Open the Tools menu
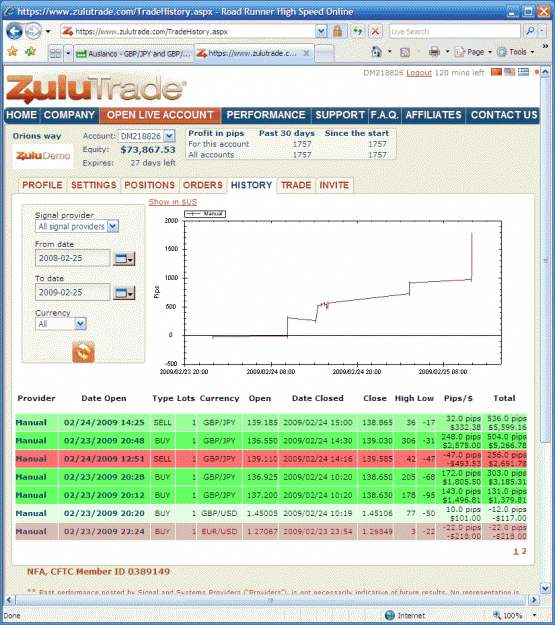The height and width of the screenshot is (625, 555). (516, 52)
